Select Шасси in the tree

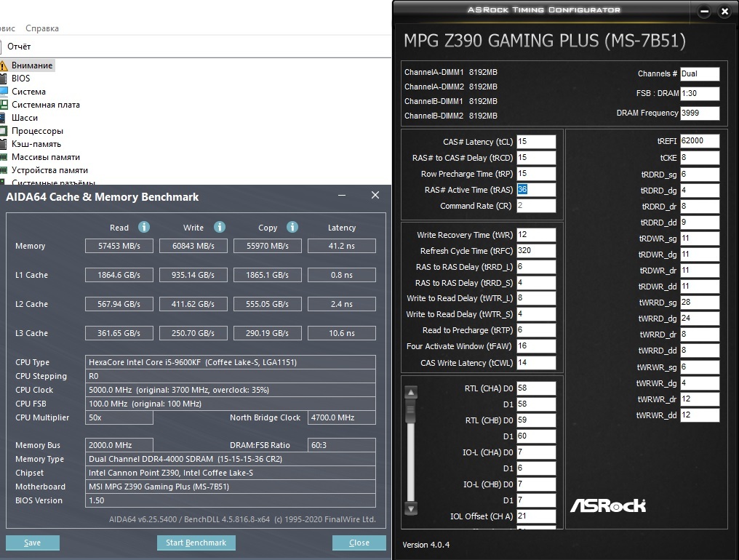[25, 118]
